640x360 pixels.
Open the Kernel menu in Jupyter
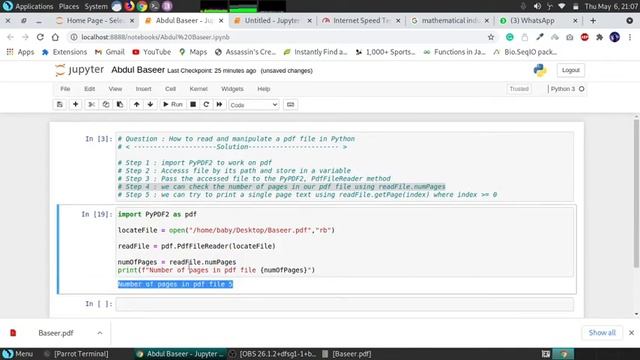pyautogui.click(x=198, y=89)
